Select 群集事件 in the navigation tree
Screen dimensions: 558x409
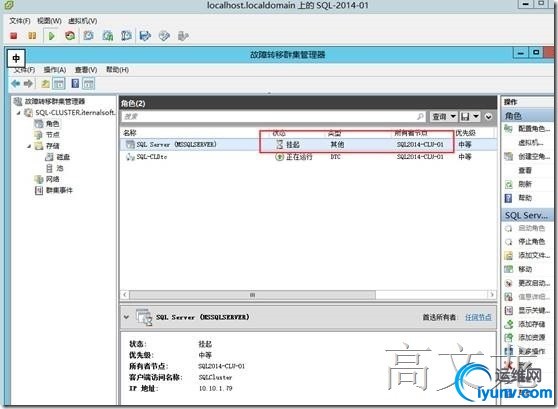(59, 190)
